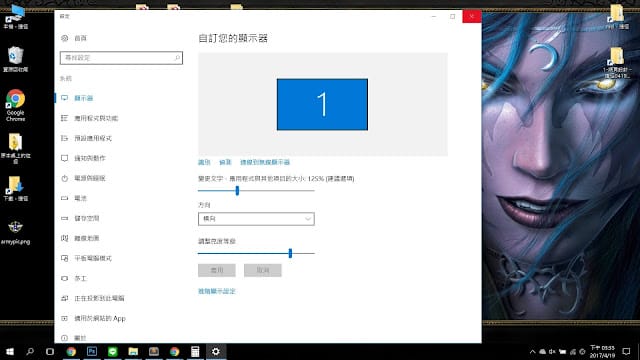Open Default apps (預設應用程式) menu item

tap(93, 138)
